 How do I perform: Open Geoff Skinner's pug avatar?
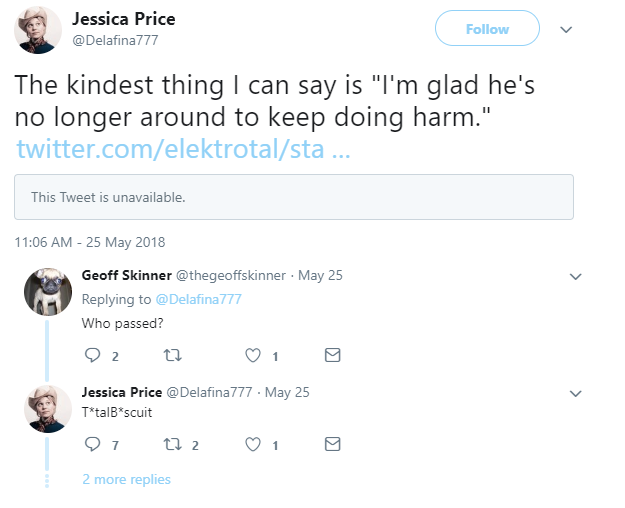pos(47,292)
